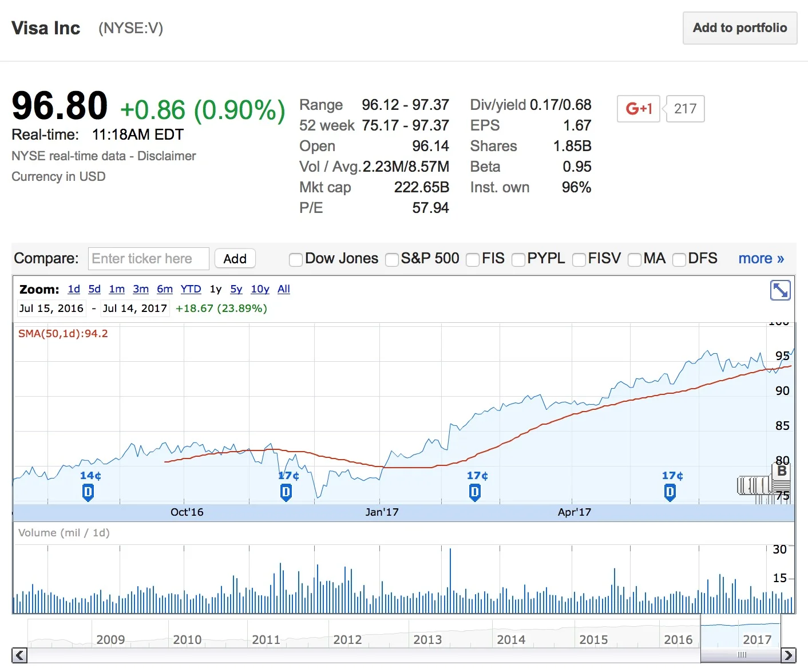The height and width of the screenshot is (672, 808).
Task: Check the PYPL comparison box
Action: point(518,260)
